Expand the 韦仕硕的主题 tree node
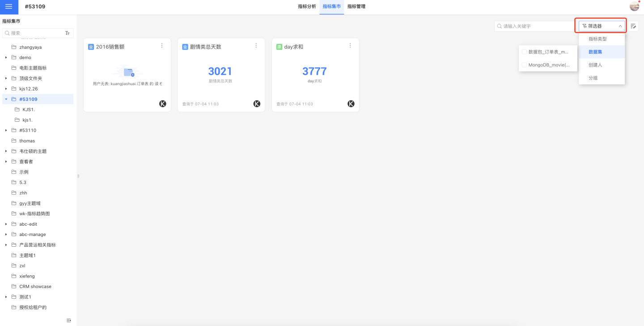This screenshot has height=326, width=644. tap(6, 151)
